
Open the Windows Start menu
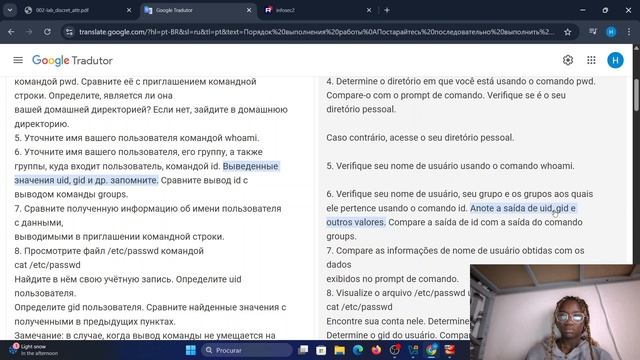click(x=191, y=350)
